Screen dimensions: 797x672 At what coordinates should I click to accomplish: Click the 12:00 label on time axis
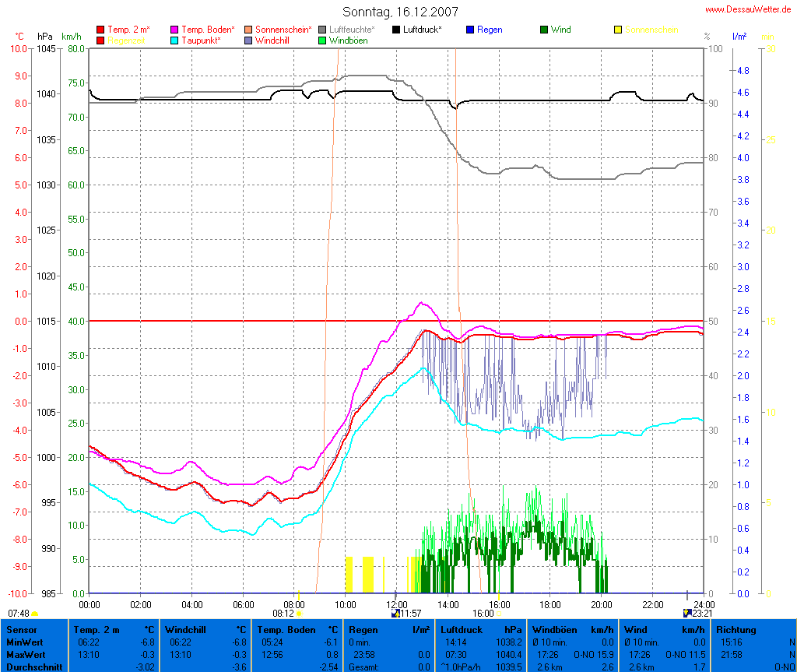[396, 604]
